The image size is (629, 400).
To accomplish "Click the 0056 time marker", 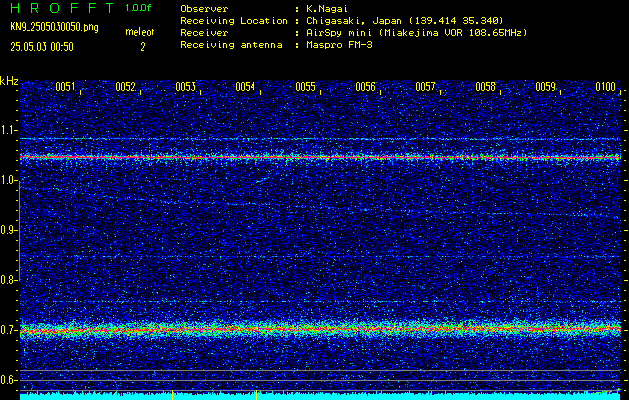I will pyautogui.click(x=365, y=87).
